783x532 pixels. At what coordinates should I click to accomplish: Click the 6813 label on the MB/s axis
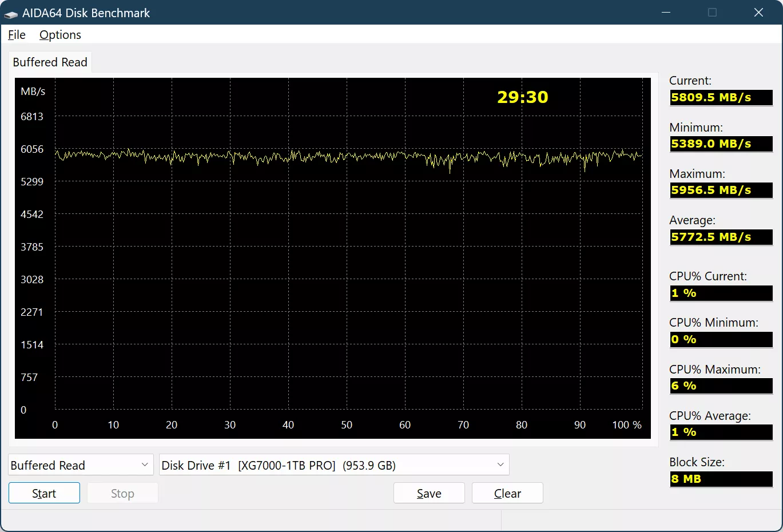click(x=32, y=117)
